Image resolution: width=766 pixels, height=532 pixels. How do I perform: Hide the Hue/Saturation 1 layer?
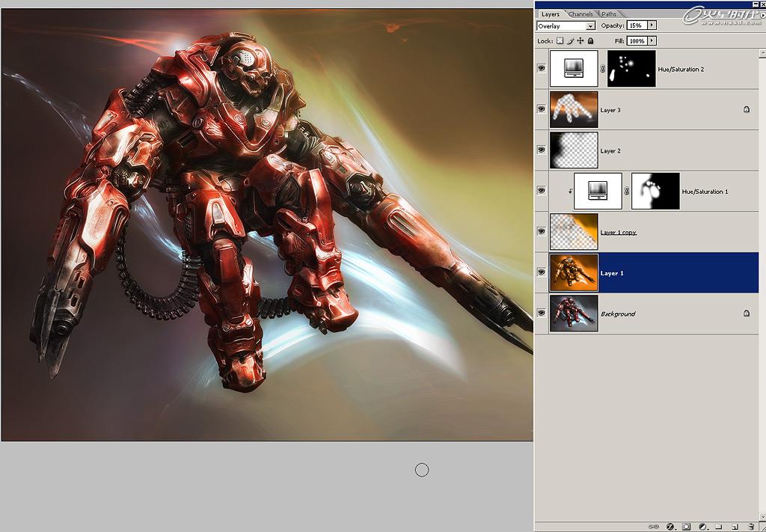(542, 191)
